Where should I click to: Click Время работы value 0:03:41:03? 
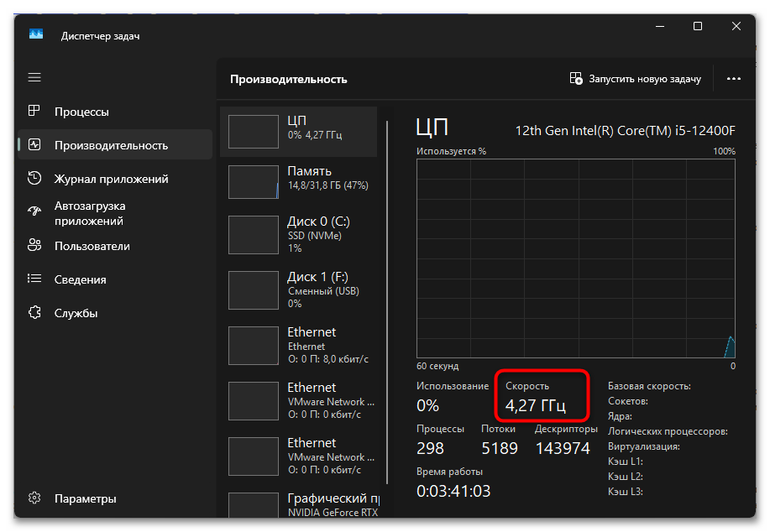point(453,491)
